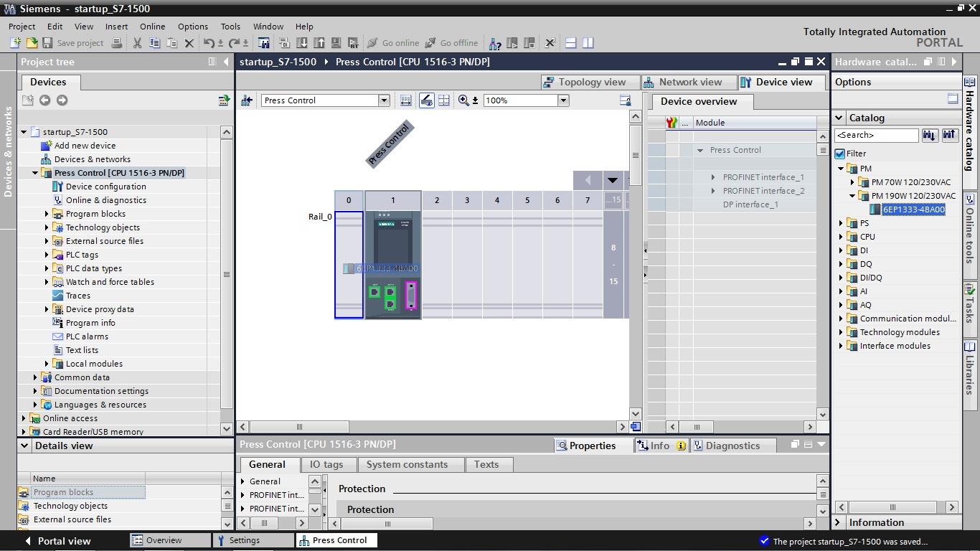Expand the Information section in catalog
Screen dimensions: 980x551
coord(838,522)
